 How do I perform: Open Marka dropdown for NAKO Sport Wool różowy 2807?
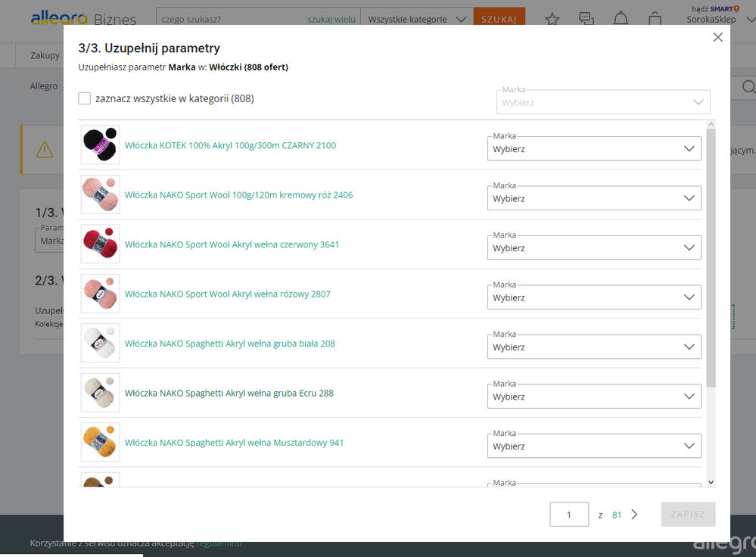pyautogui.click(x=594, y=297)
